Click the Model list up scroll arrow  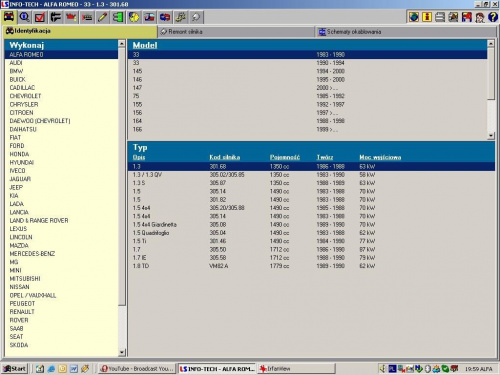click(x=491, y=43)
